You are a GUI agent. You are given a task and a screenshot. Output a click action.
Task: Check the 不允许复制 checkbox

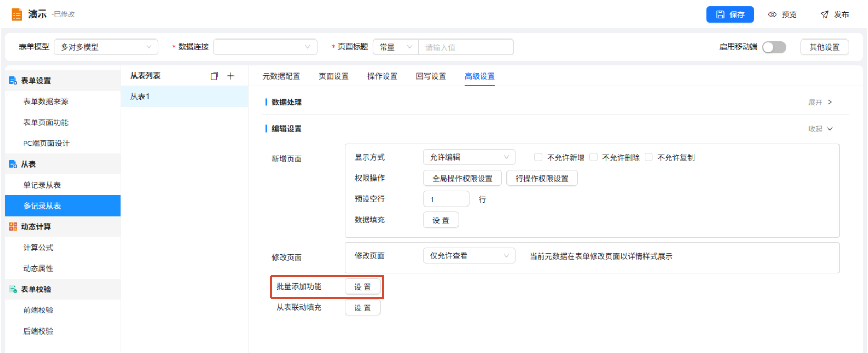tap(649, 157)
